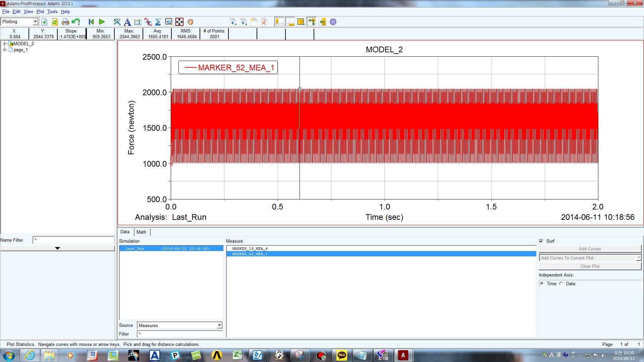Image resolution: width=644 pixels, height=362 pixels.
Task: Click the Undo arrow icon
Action: tap(76, 22)
